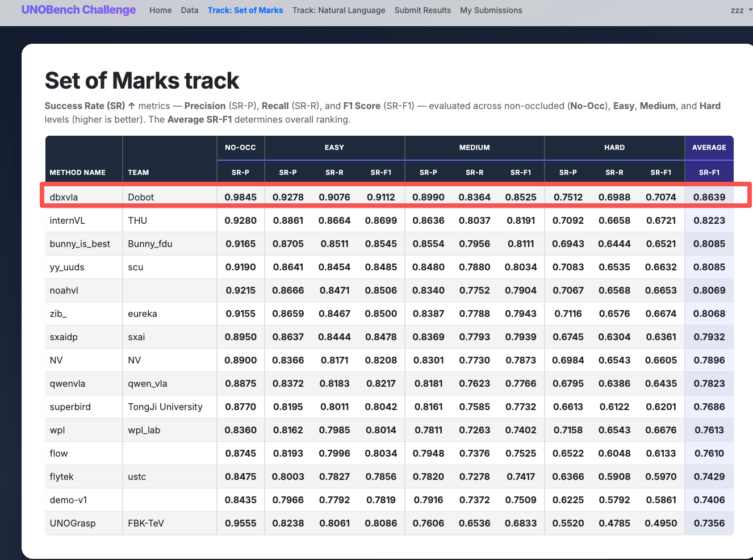Select method name superbird
The width and height of the screenshot is (753, 560).
click(70, 407)
